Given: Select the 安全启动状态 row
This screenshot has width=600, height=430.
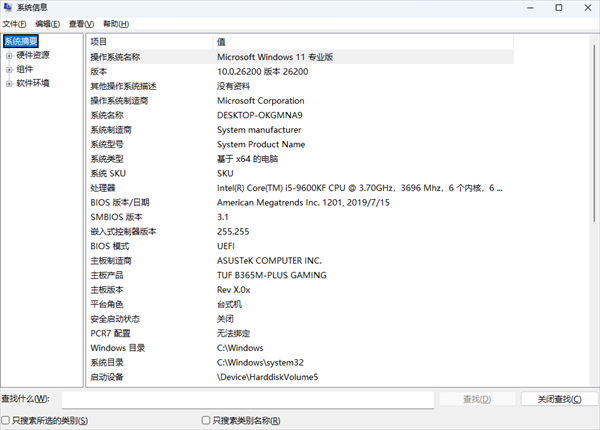Looking at the screenshot, I should 301,319.
